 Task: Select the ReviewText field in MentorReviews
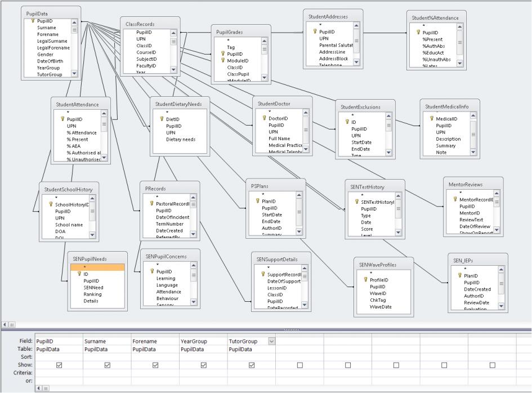[471, 220]
